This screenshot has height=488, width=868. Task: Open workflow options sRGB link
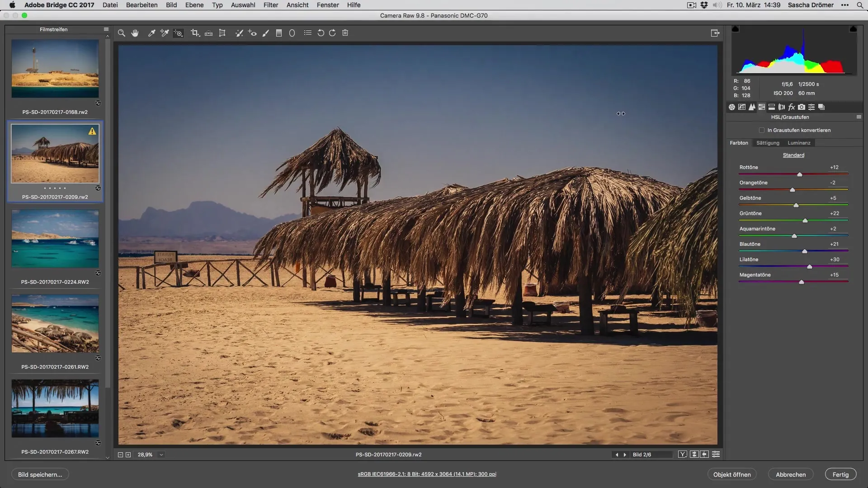pyautogui.click(x=427, y=474)
